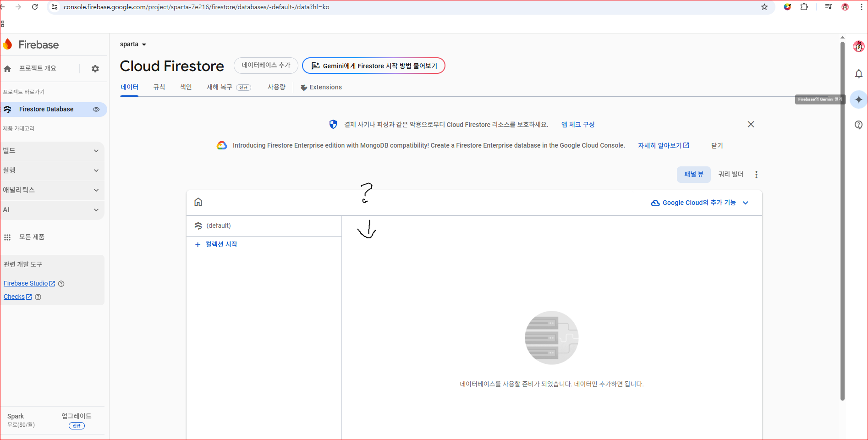Toggle Firestore Database shortcut visibility eye
The image size is (868, 440).
[96, 110]
